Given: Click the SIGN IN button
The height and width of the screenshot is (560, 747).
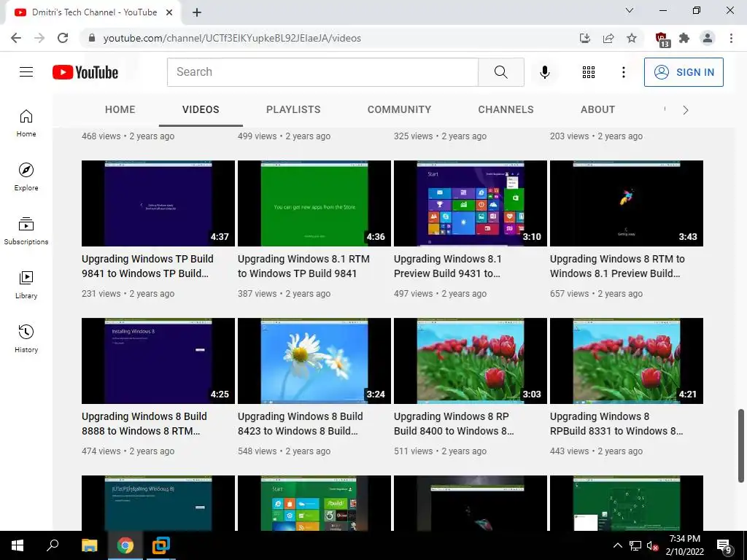Looking at the screenshot, I should tap(684, 72).
